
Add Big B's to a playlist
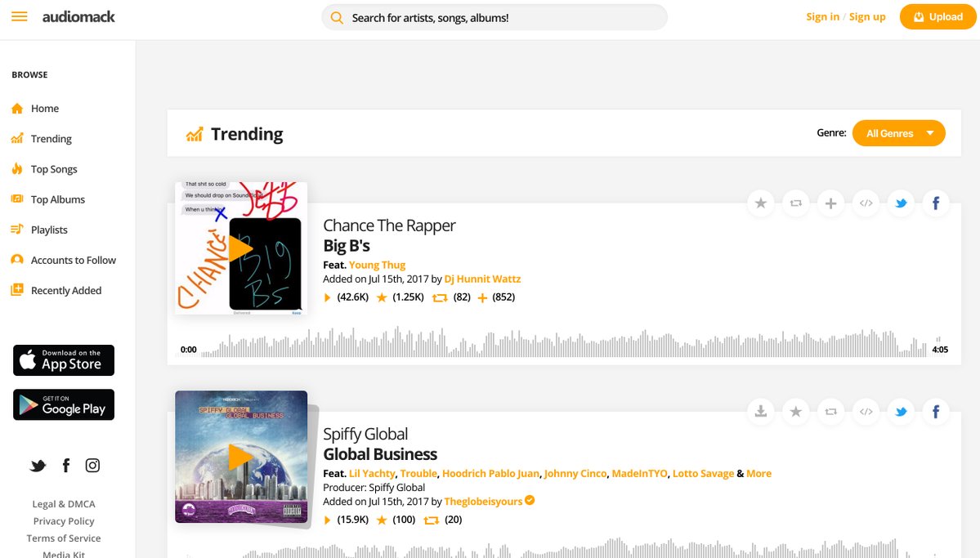point(830,203)
